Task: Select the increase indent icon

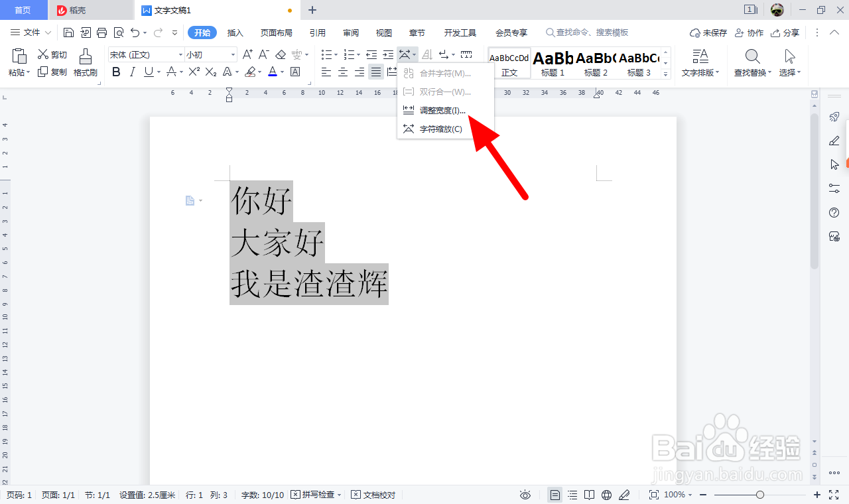Action: tap(387, 54)
